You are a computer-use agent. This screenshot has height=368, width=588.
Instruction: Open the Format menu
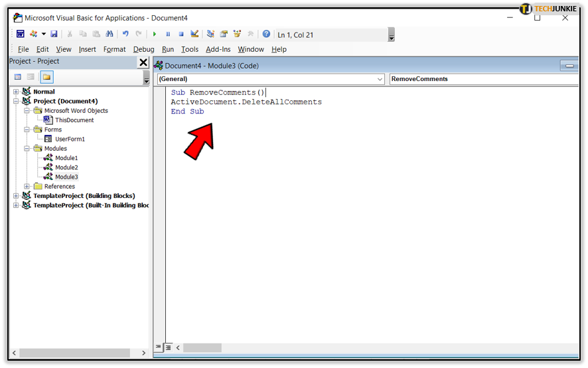point(114,49)
